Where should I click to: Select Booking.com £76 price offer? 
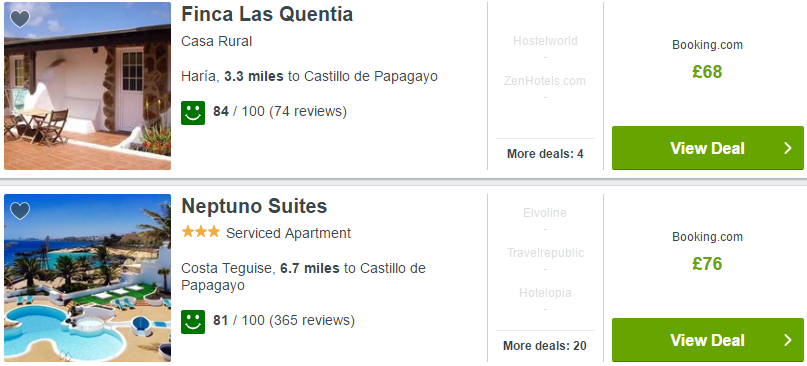(708, 252)
